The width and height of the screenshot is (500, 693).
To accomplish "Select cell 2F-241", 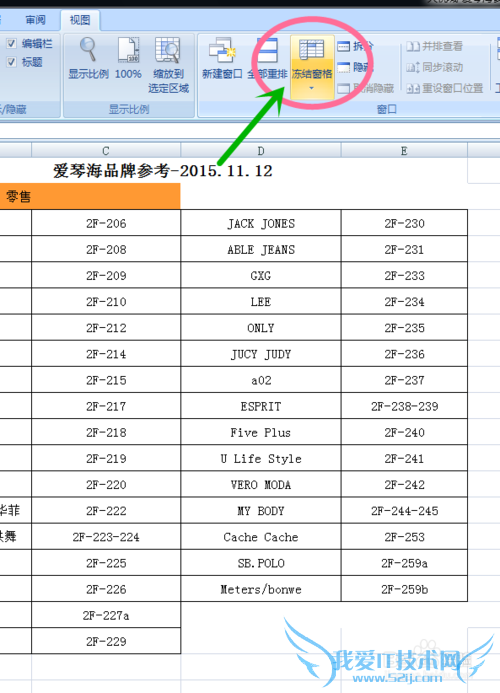I will pyautogui.click(x=404, y=458).
